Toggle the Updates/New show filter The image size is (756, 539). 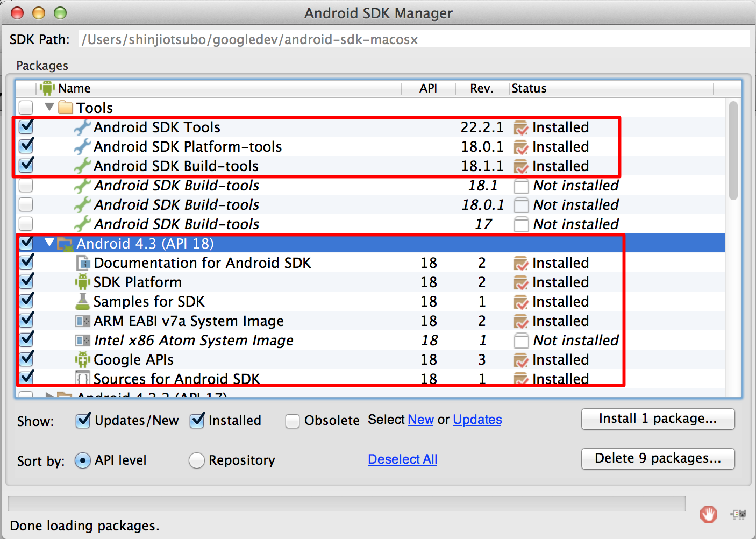[83, 420]
